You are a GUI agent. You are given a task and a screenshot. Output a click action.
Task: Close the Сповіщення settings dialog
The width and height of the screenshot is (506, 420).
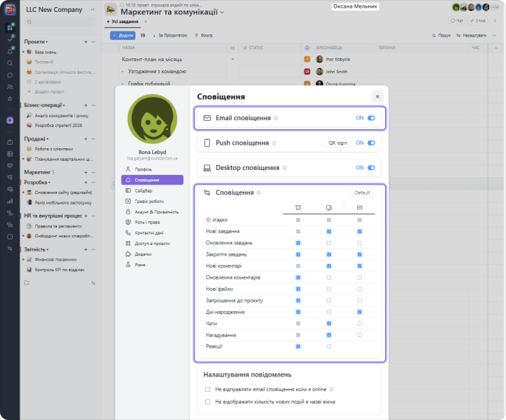tap(377, 96)
